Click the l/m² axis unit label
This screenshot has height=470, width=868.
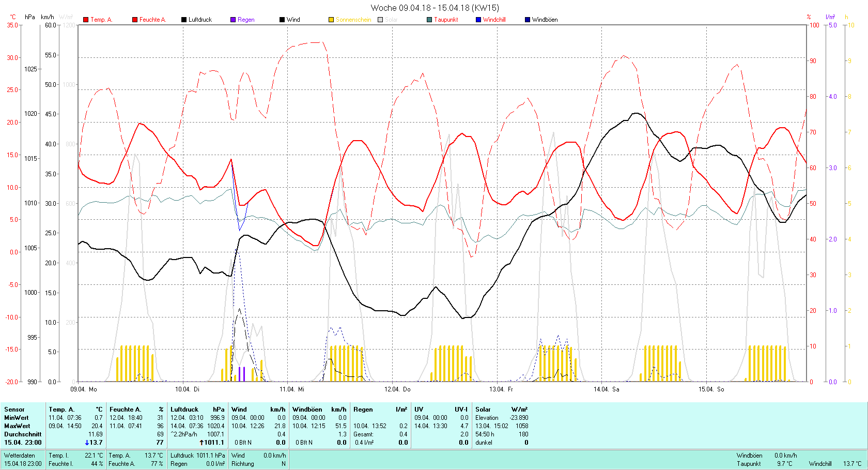point(830,17)
